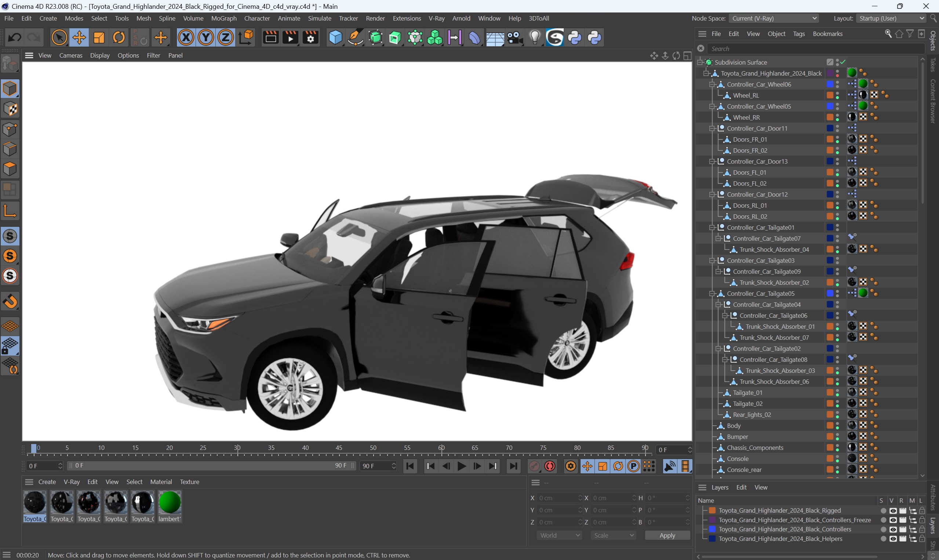Image resolution: width=939 pixels, height=560 pixels.
Task: Open the Scale mode dropdown
Action: click(613, 535)
